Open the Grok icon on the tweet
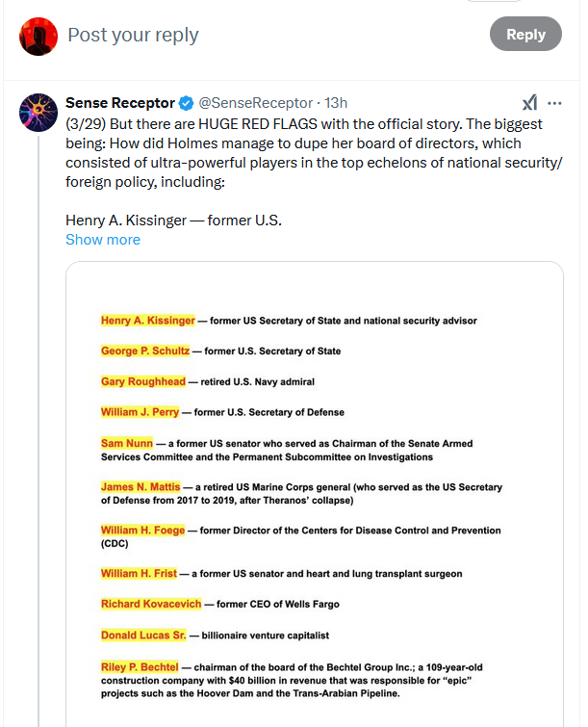 click(529, 102)
